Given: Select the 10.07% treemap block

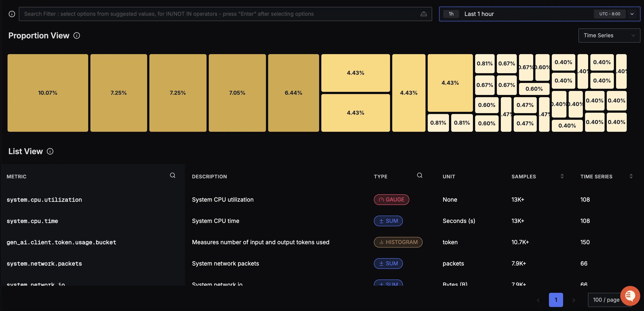Looking at the screenshot, I should tap(47, 93).
